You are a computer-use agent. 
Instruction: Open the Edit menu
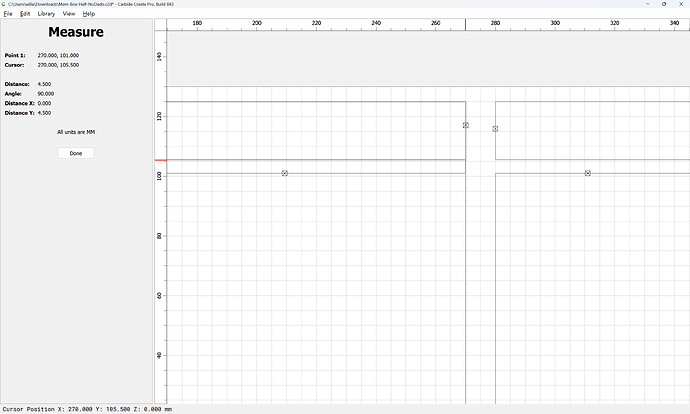25,14
